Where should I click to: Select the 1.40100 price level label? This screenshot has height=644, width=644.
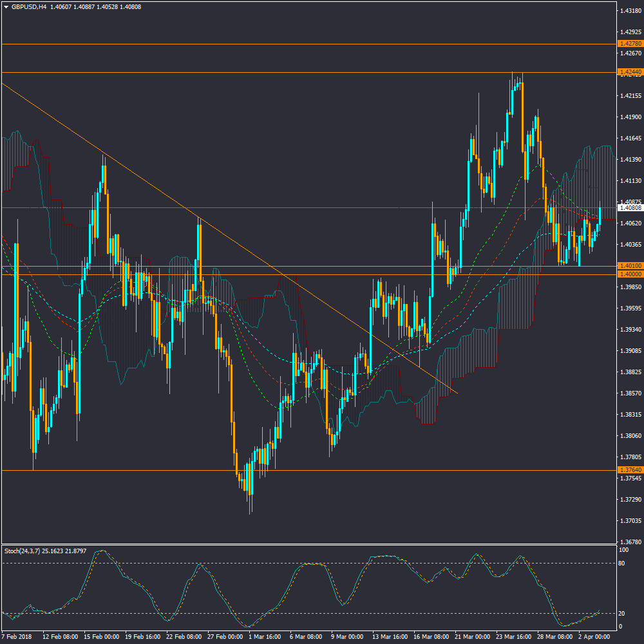(629, 266)
